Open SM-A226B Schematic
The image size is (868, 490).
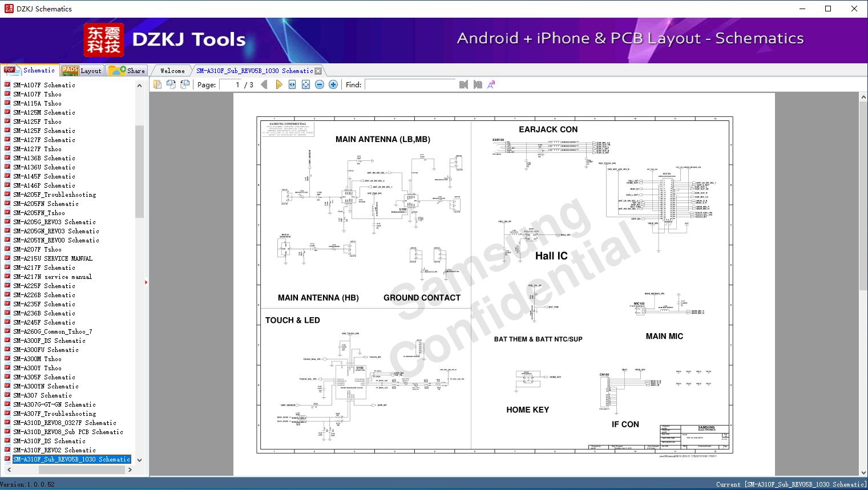tap(45, 295)
